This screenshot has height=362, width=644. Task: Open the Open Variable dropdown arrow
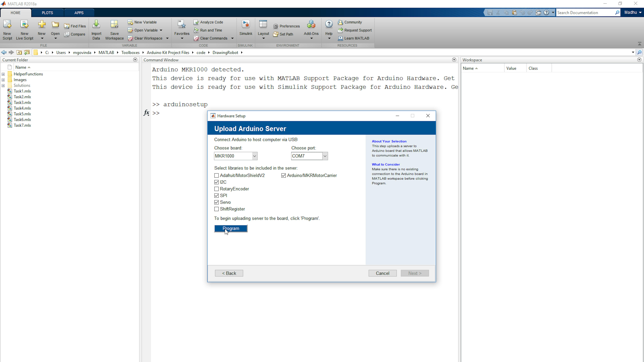(x=161, y=30)
